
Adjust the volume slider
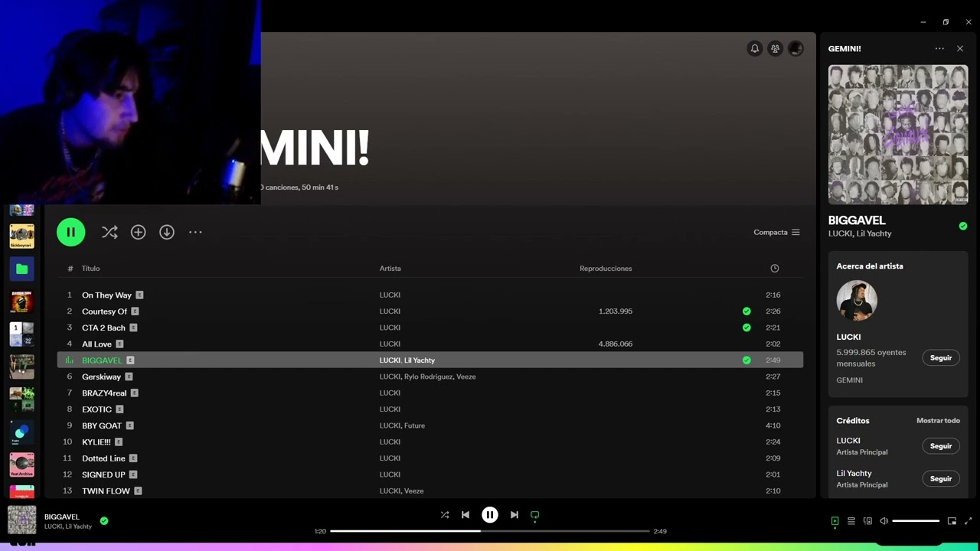pyautogui.click(x=916, y=521)
